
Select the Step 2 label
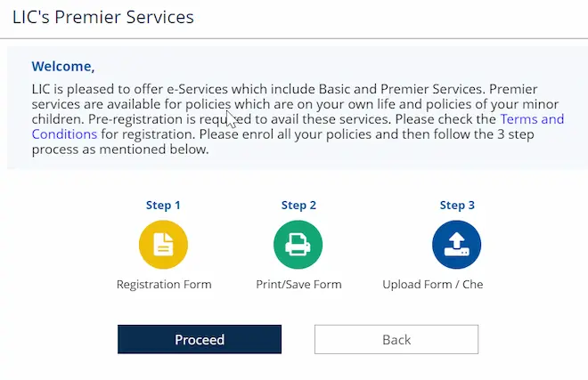(x=298, y=205)
